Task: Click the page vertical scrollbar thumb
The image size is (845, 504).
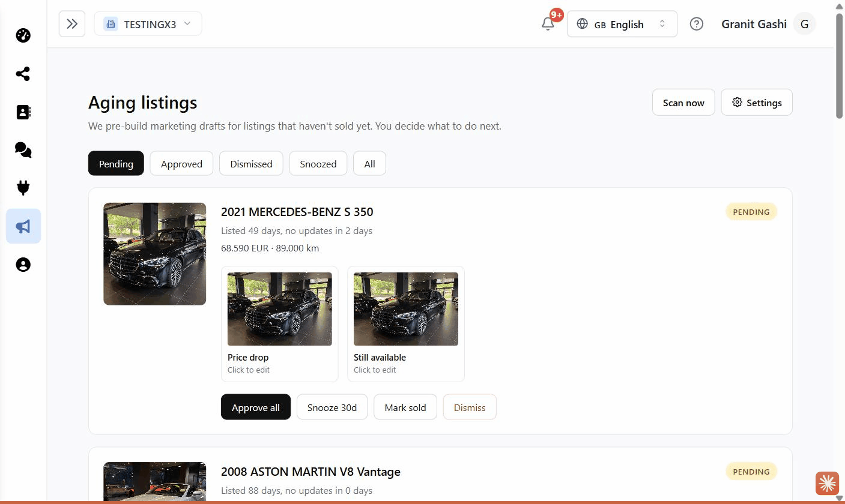Action: coord(840,65)
